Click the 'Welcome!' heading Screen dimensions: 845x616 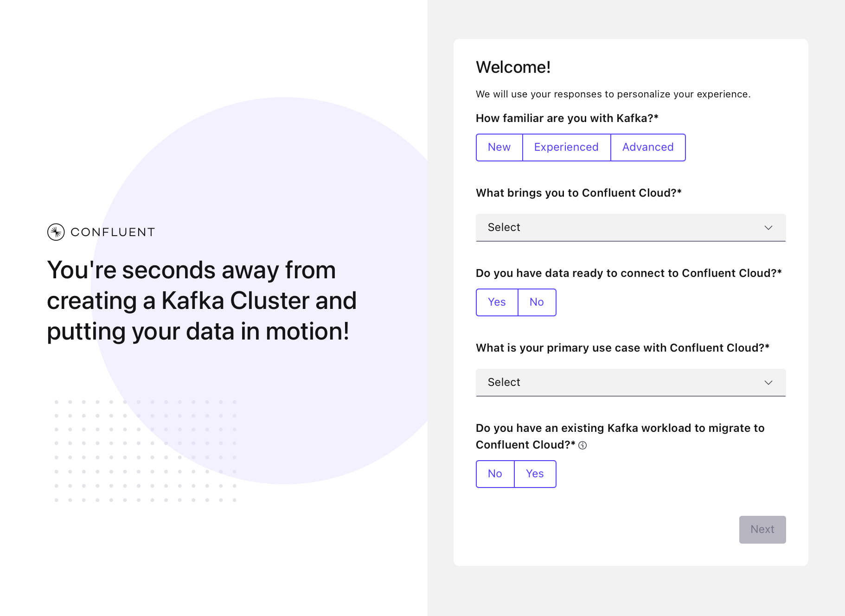point(513,67)
